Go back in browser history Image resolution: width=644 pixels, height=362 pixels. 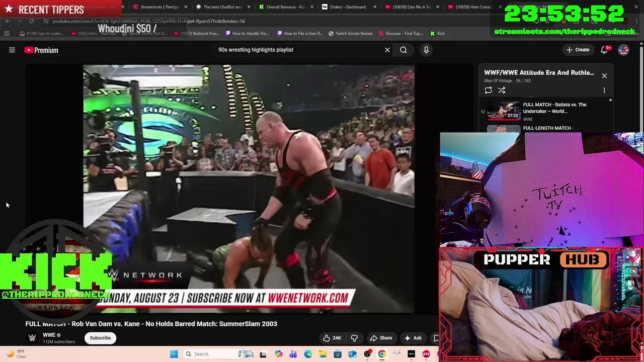click(7, 21)
